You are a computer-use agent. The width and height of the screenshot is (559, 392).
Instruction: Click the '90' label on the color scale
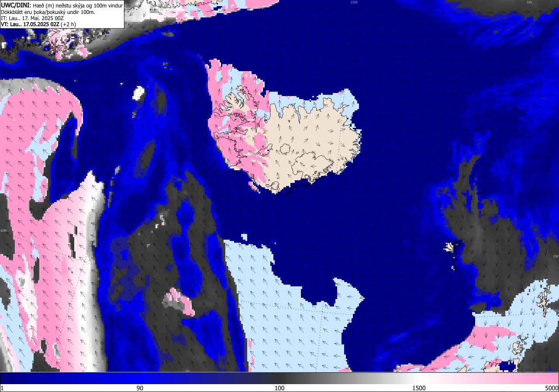(x=140, y=388)
